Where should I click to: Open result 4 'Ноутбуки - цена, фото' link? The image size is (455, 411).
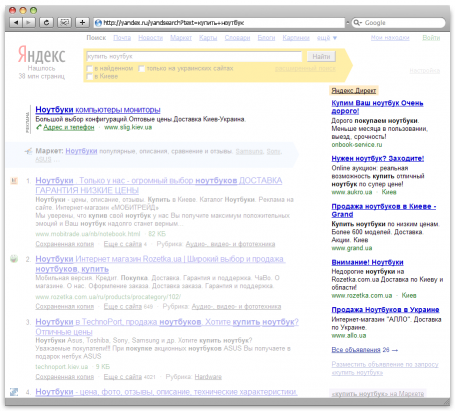(166, 392)
